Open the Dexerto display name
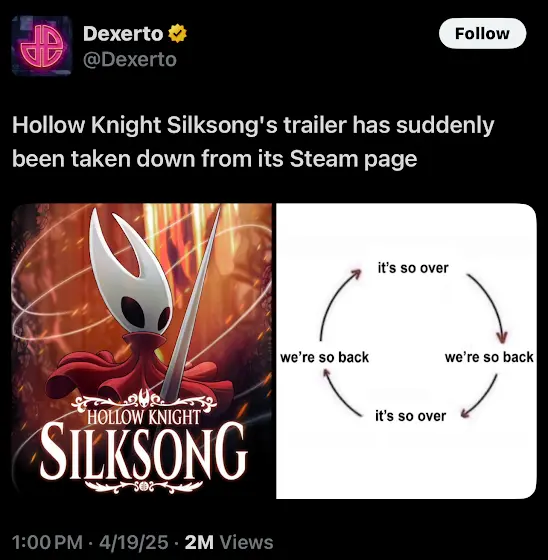 (123, 34)
